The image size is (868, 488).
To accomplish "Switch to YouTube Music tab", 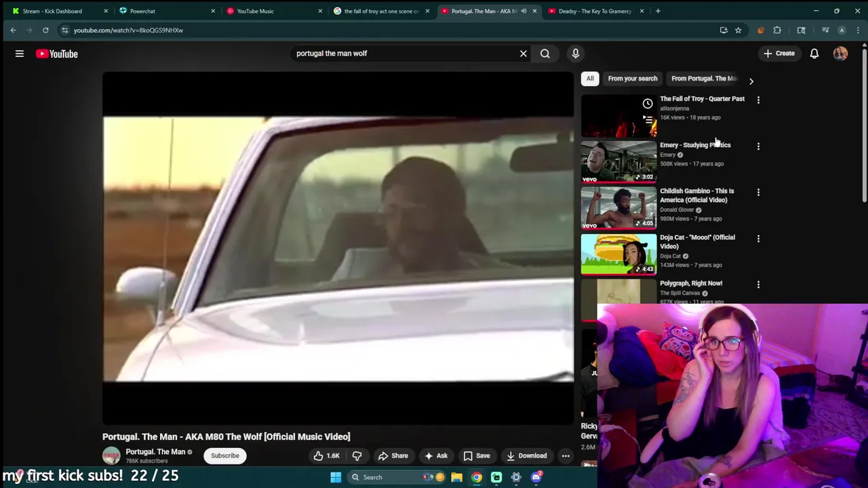I will pos(273,11).
